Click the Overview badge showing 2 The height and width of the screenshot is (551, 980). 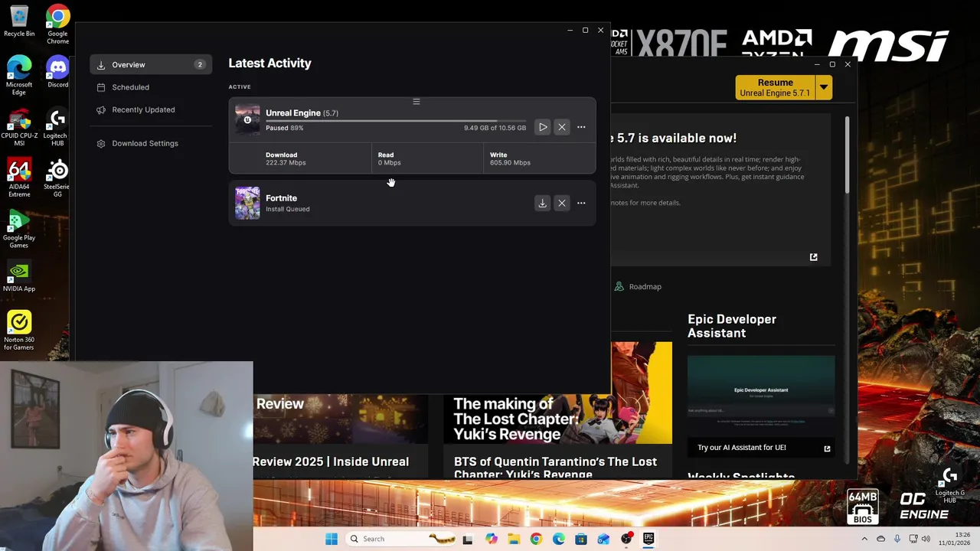[200, 64]
